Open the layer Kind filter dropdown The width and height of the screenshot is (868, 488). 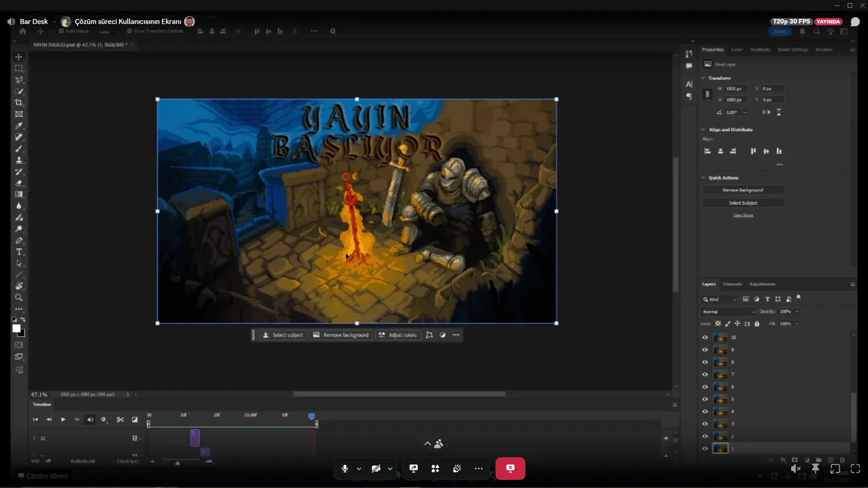click(x=720, y=299)
